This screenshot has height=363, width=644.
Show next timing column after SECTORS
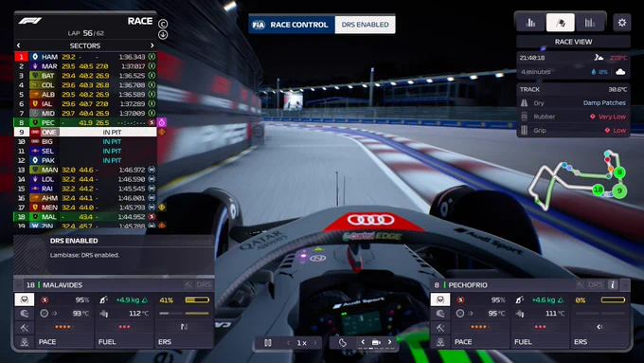[x=152, y=45]
